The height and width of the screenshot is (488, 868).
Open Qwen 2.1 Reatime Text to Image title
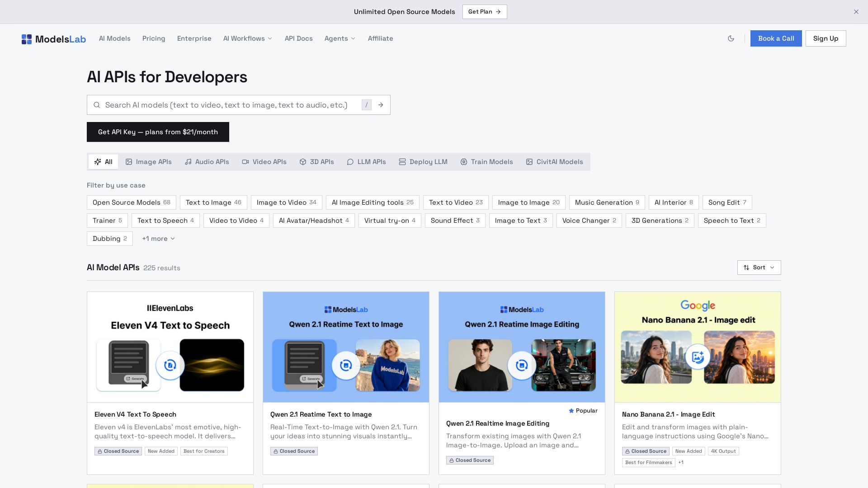click(x=321, y=414)
